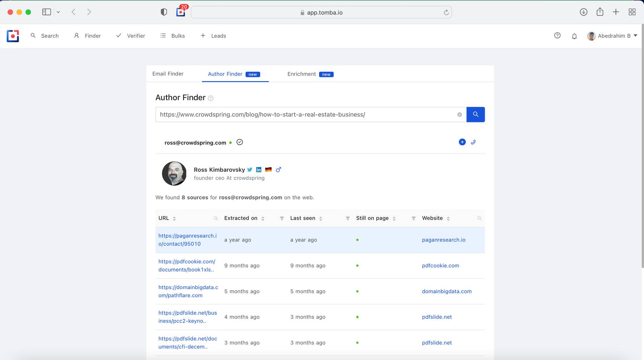Open the Extracted on filter icon
The image size is (644, 360).
point(282,218)
